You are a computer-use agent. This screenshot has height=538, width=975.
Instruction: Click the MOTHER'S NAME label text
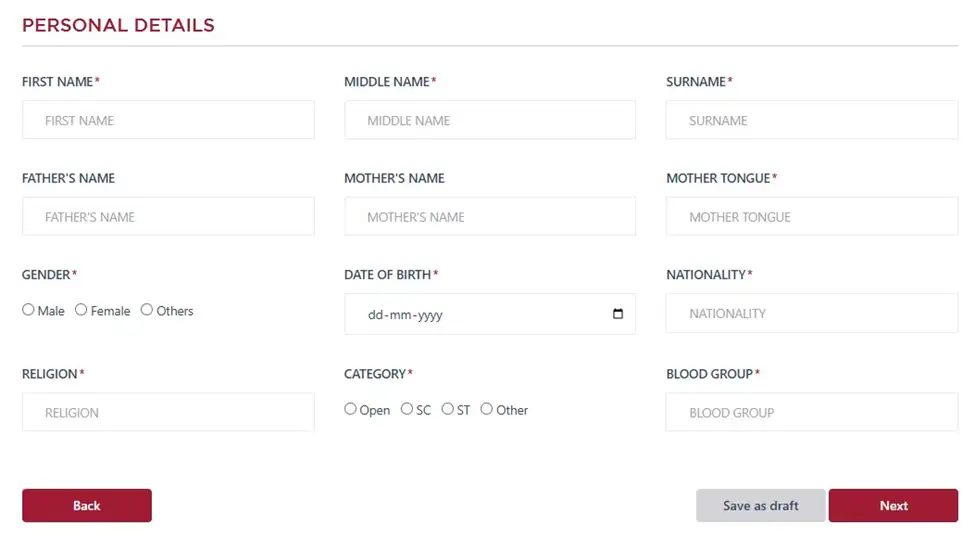pos(394,178)
